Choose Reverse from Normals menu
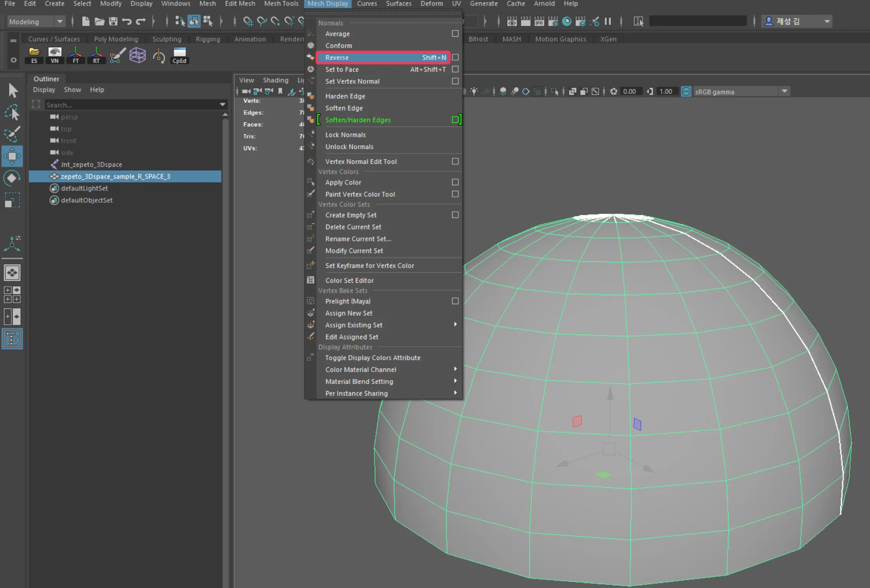This screenshot has width=870, height=588. 383,57
